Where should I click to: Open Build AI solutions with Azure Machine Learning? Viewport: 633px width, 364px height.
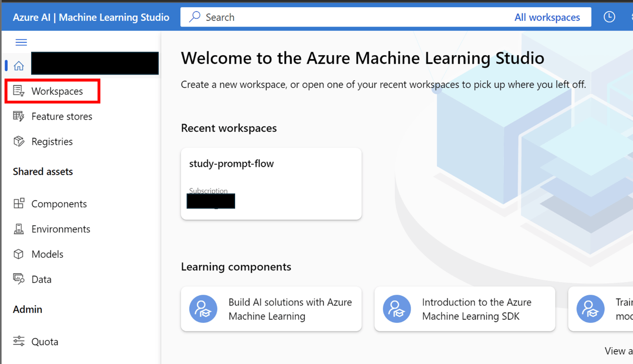tap(271, 309)
